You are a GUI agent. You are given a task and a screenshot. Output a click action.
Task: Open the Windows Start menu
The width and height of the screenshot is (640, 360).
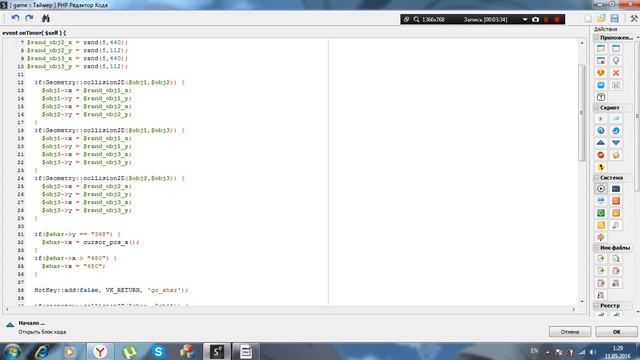[x=12, y=351]
